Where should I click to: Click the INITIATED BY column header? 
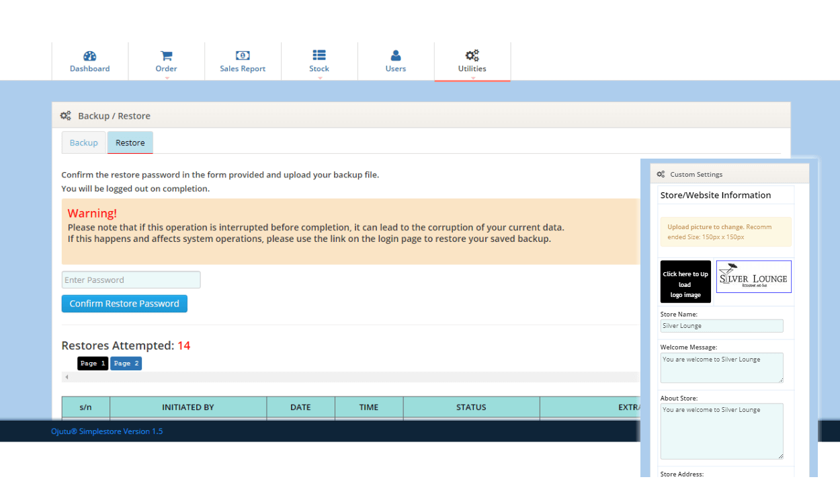(188, 407)
